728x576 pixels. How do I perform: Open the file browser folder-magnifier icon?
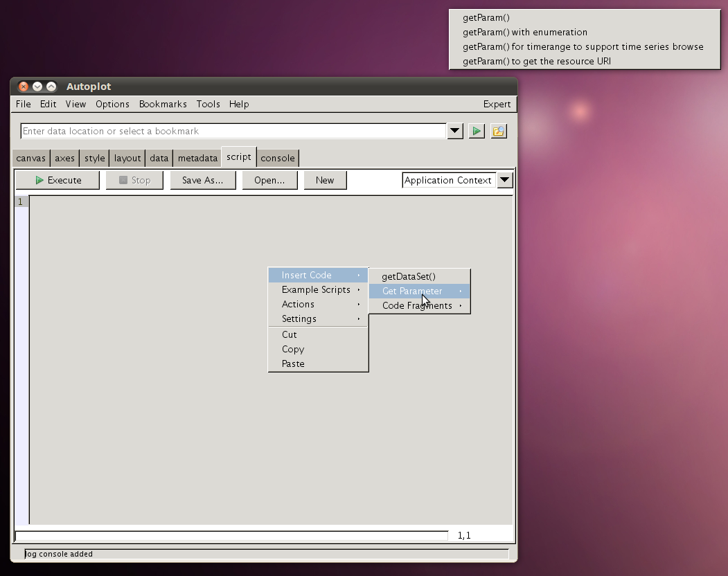point(499,131)
